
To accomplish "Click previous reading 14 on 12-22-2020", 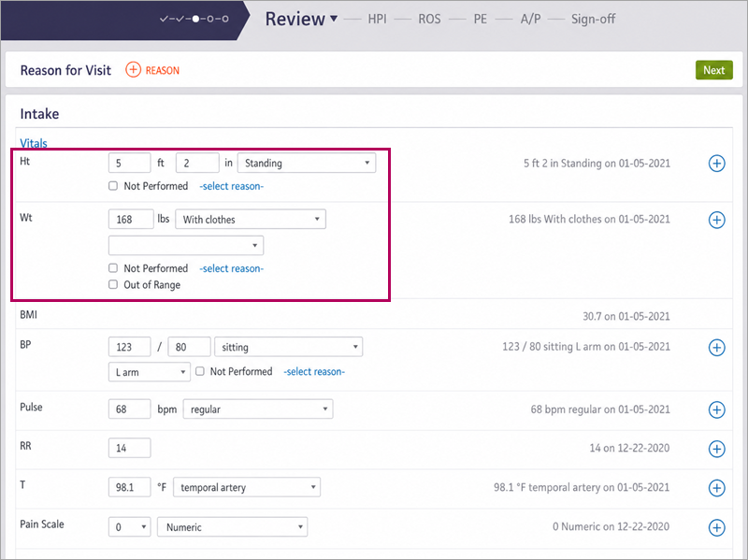I will [629, 448].
